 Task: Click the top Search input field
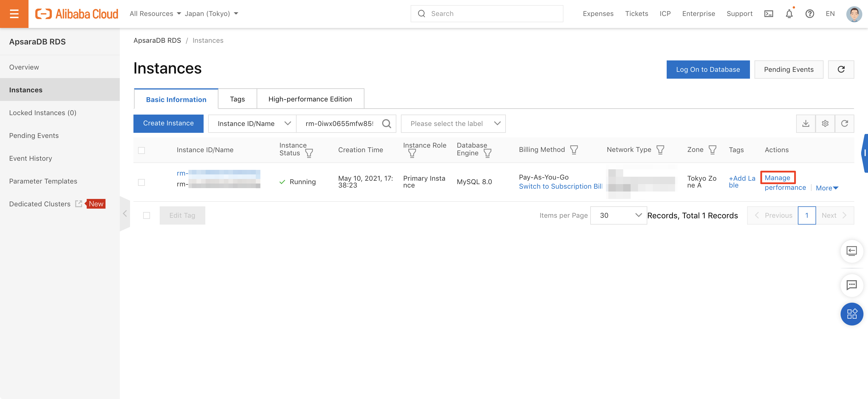coord(486,13)
